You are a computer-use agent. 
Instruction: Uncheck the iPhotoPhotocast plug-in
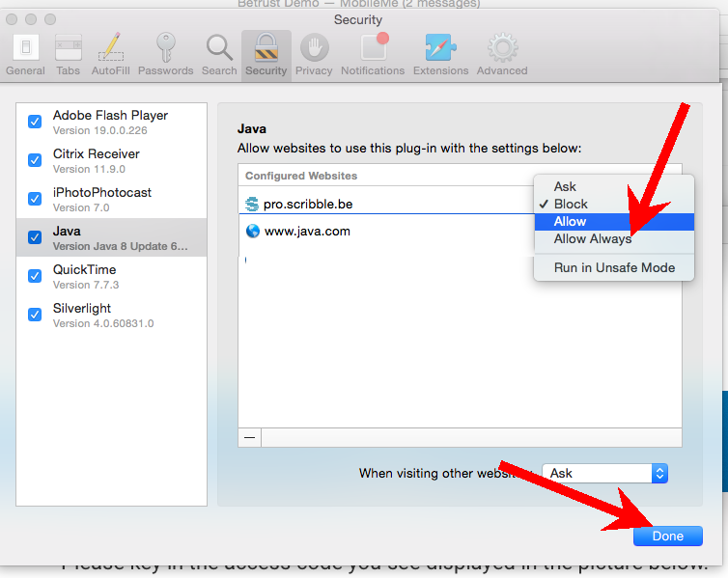click(35, 199)
